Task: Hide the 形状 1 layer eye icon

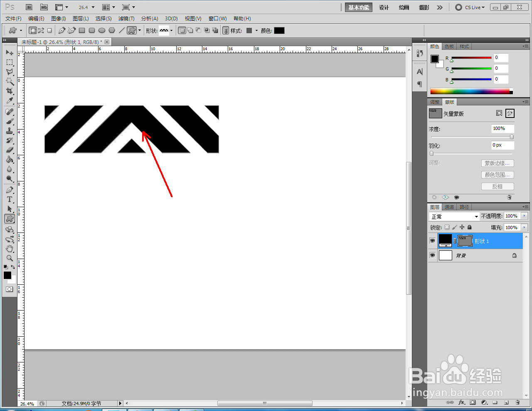Action: pos(432,241)
